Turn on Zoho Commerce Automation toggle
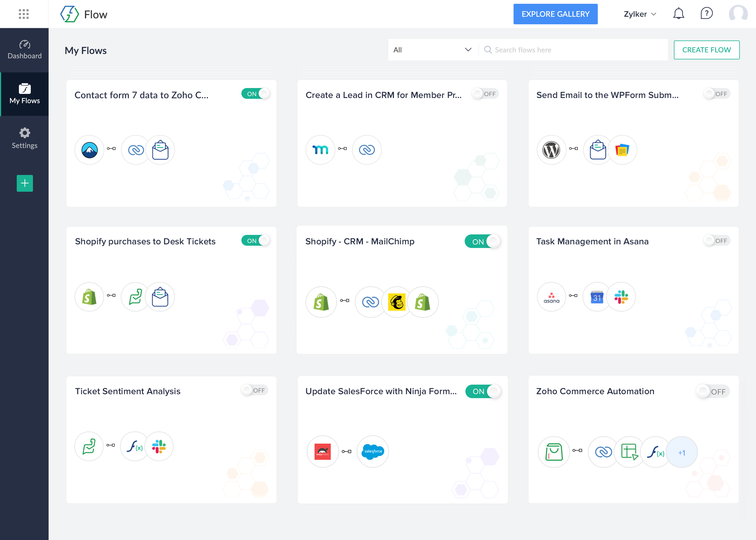The width and height of the screenshot is (756, 540). click(713, 392)
